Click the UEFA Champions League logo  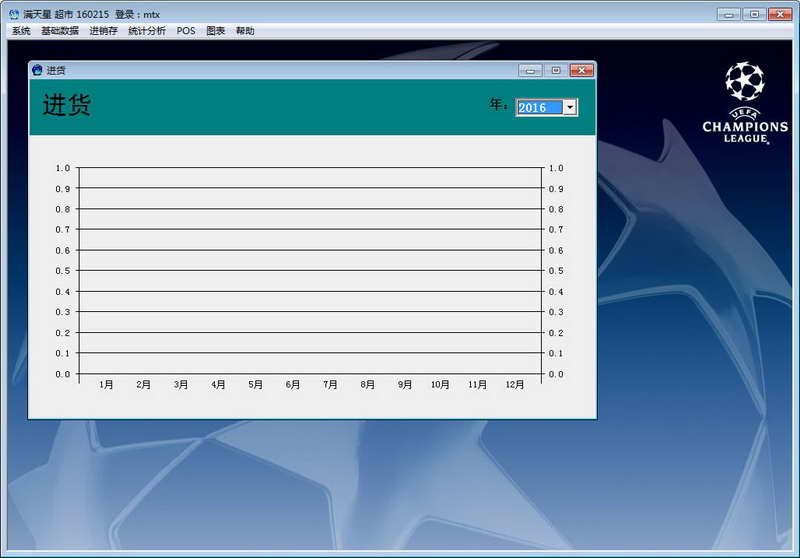coord(744,103)
